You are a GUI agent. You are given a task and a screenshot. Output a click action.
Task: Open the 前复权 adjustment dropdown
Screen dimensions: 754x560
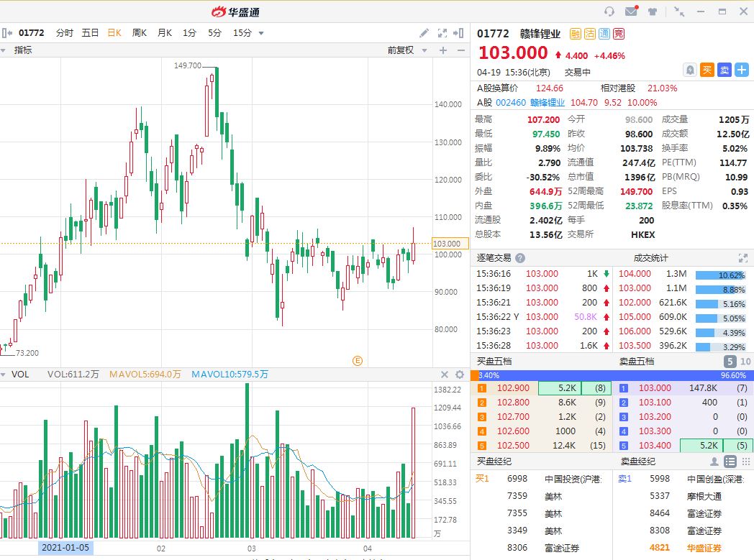point(407,50)
